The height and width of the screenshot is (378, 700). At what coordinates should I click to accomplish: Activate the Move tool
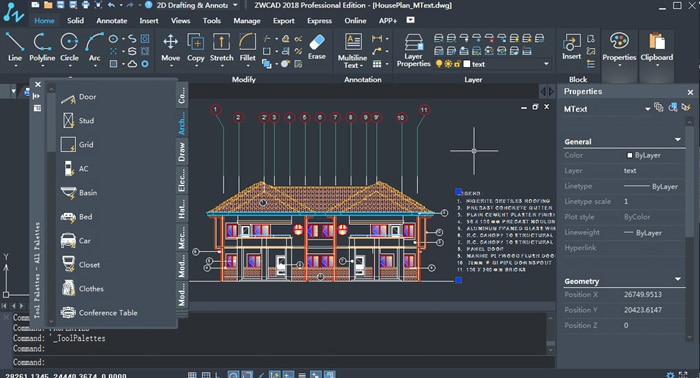click(171, 47)
